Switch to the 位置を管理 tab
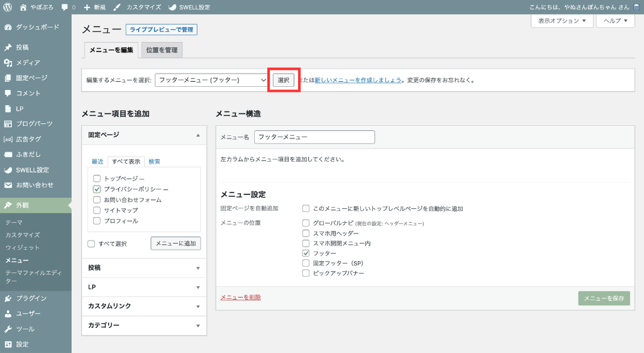This screenshot has width=644, height=353. coord(162,50)
